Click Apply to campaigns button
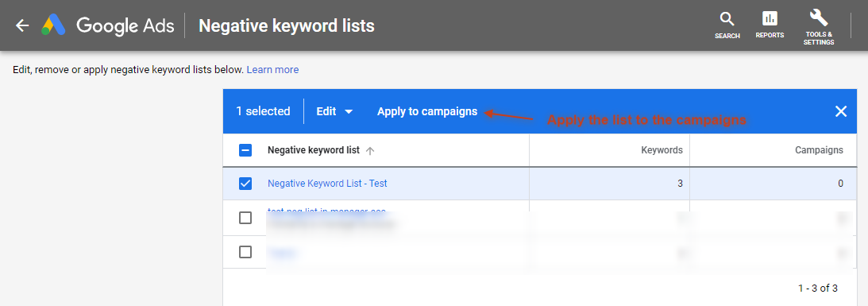868x306 pixels. pos(426,111)
